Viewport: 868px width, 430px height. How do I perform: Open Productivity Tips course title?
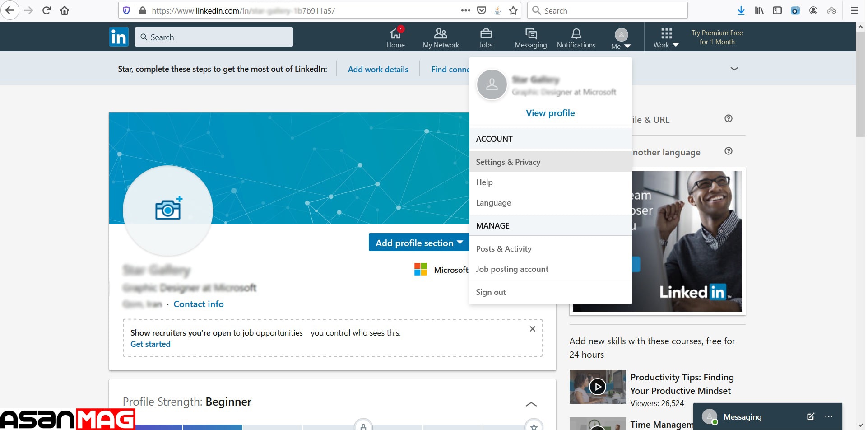coord(682,384)
